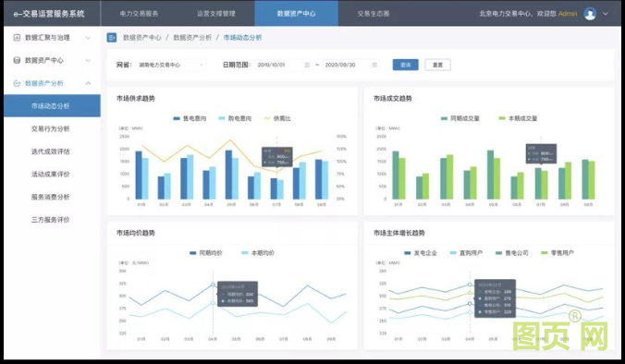Toggle the 购电意向 legend series
Screen dimensions: 625x364
point(235,118)
